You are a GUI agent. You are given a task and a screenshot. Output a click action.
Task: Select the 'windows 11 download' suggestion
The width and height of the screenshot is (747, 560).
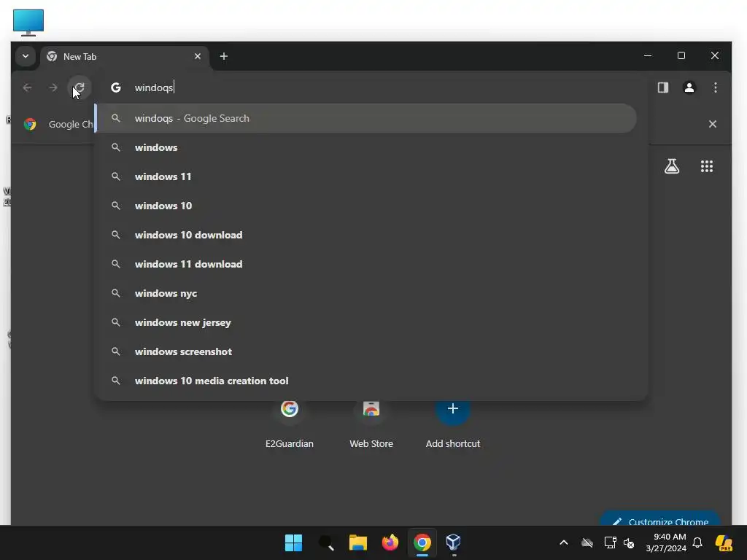coord(366,264)
